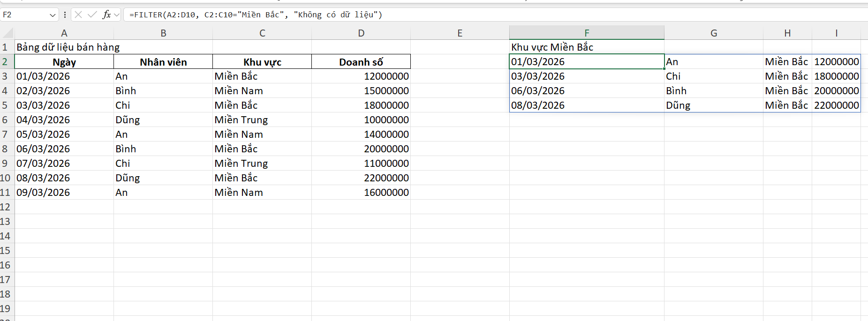The height and width of the screenshot is (321, 868).
Task: Click 'An' in row 11
Action: (x=163, y=193)
